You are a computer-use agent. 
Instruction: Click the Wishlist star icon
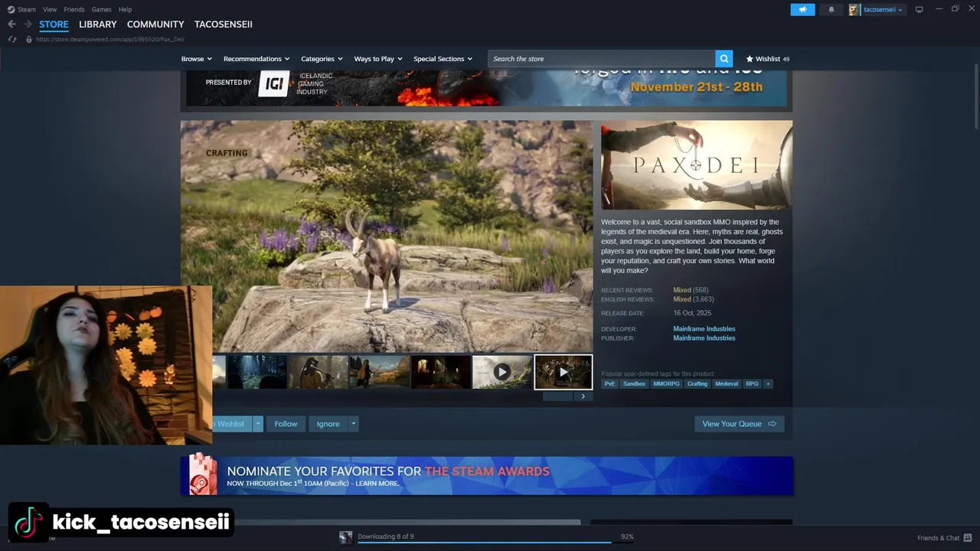tap(750, 59)
